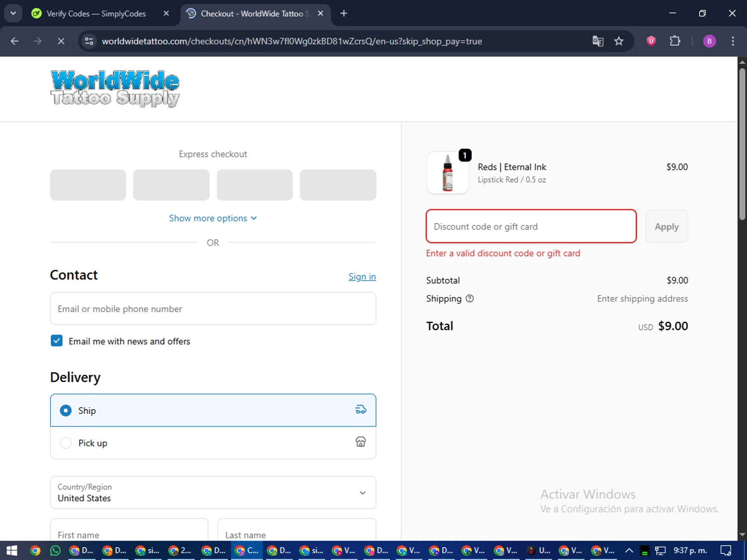The height and width of the screenshot is (560, 747).
Task: Click the 'Lipstick Red / 0.5 oz' variant text
Action: tap(512, 180)
